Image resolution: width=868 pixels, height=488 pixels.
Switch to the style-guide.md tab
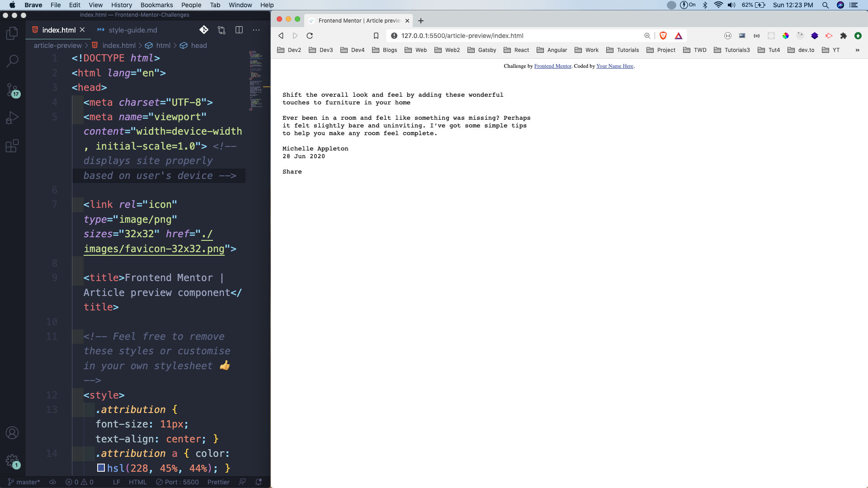click(x=127, y=30)
